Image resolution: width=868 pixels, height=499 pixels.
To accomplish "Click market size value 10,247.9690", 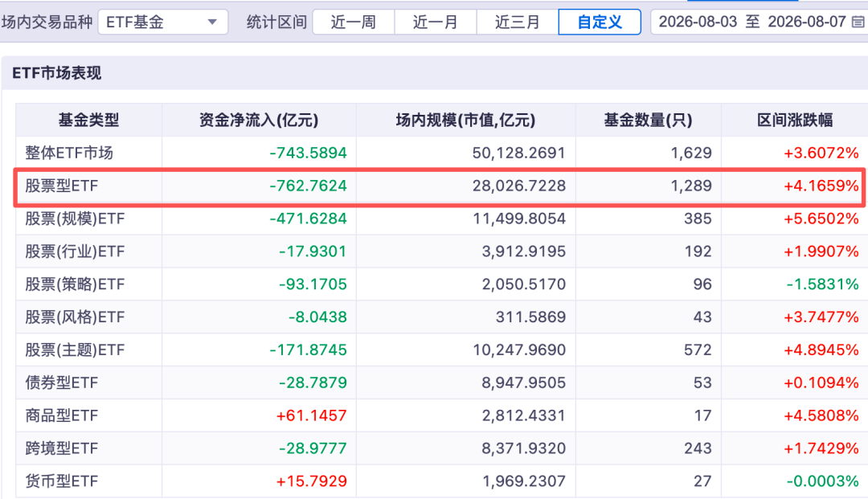I will [x=518, y=350].
